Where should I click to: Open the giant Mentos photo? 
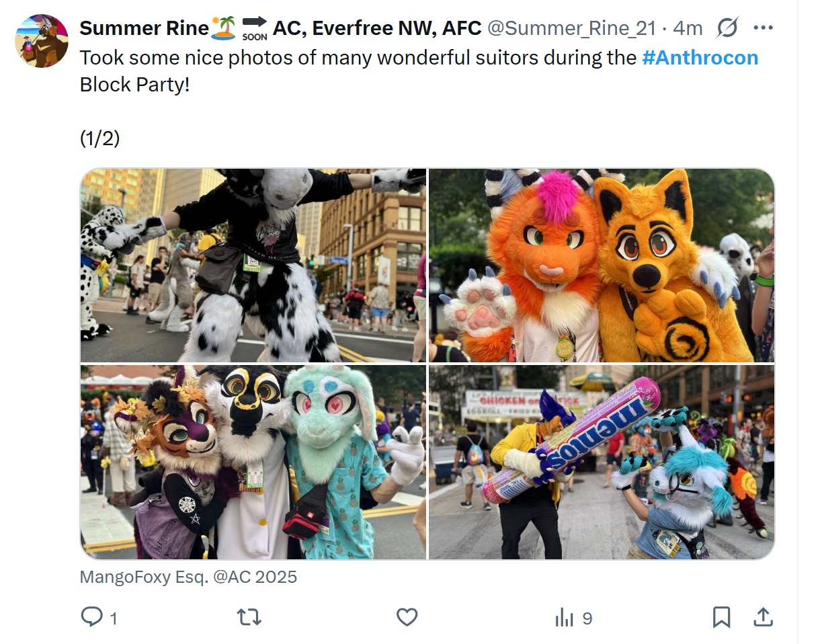click(x=602, y=462)
